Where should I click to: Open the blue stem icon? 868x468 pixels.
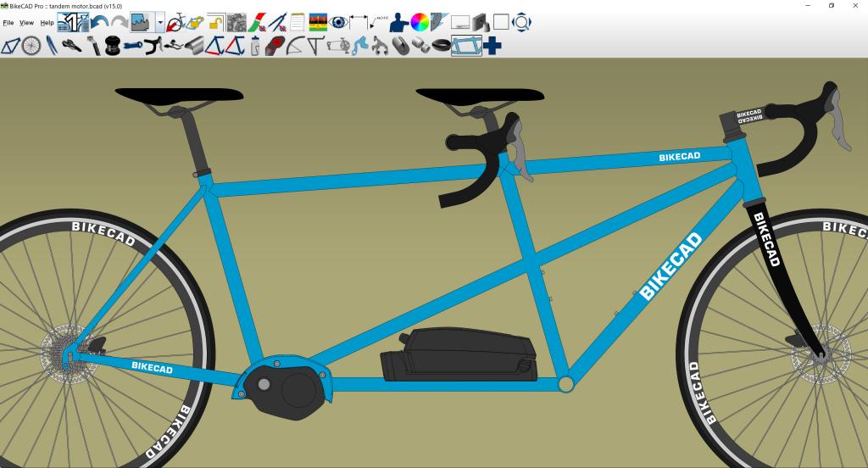(133, 46)
